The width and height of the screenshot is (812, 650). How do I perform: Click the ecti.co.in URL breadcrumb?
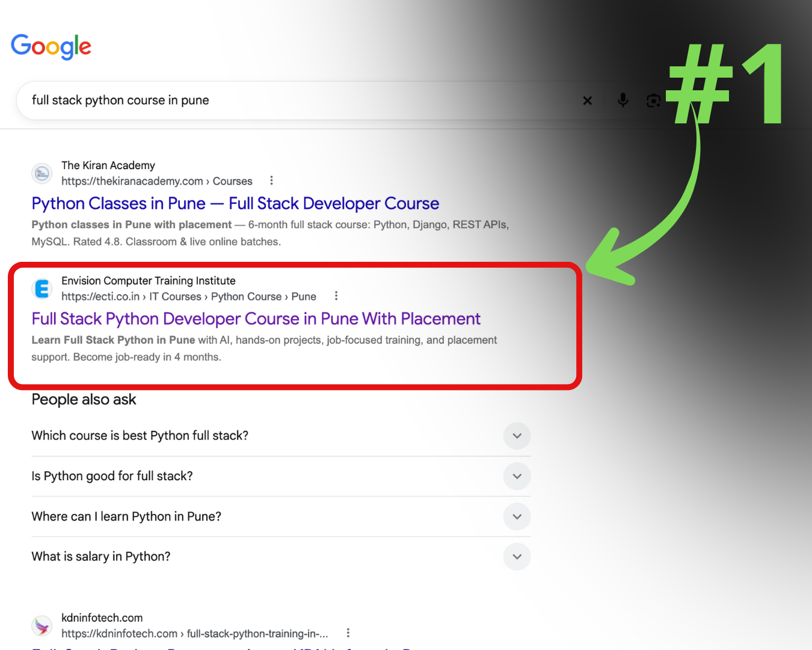click(x=189, y=297)
